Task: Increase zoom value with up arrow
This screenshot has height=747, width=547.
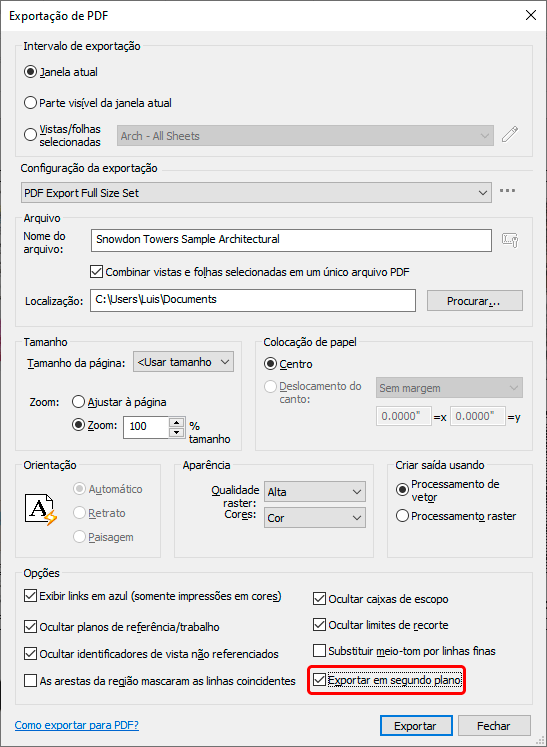Action: click(177, 422)
